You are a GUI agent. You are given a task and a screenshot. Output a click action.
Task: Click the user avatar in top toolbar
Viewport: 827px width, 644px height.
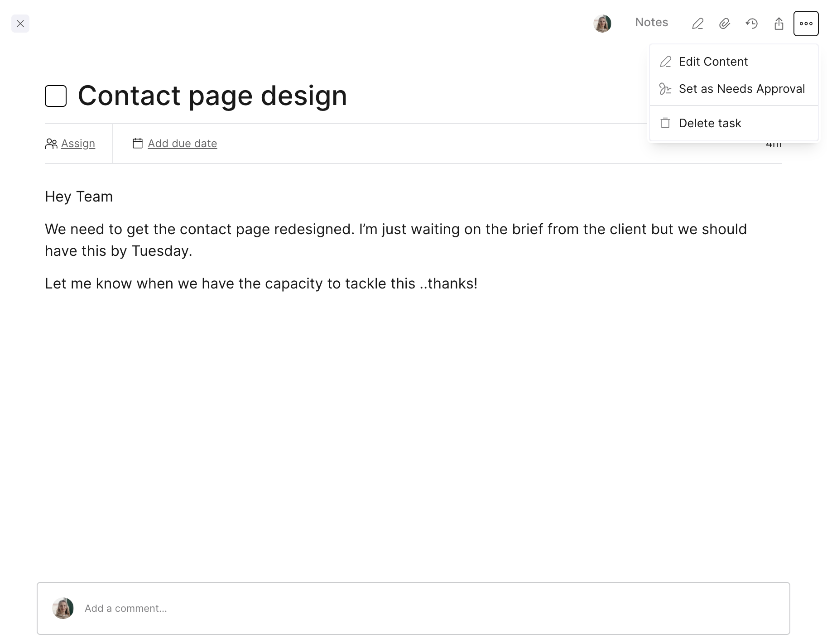point(602,24)
